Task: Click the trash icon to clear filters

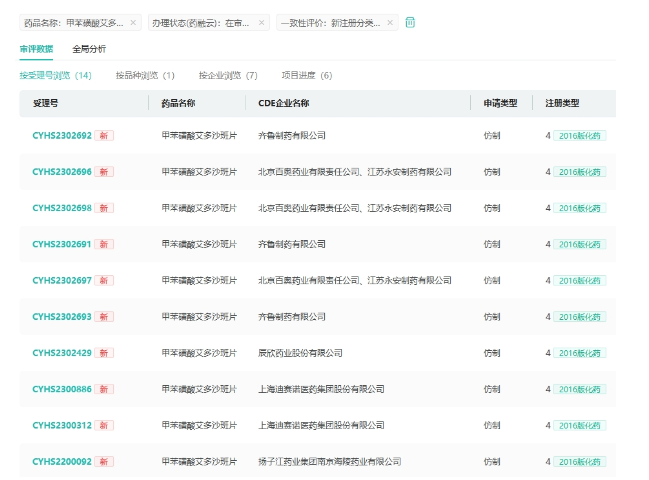Action: click(x=410, y=22)
